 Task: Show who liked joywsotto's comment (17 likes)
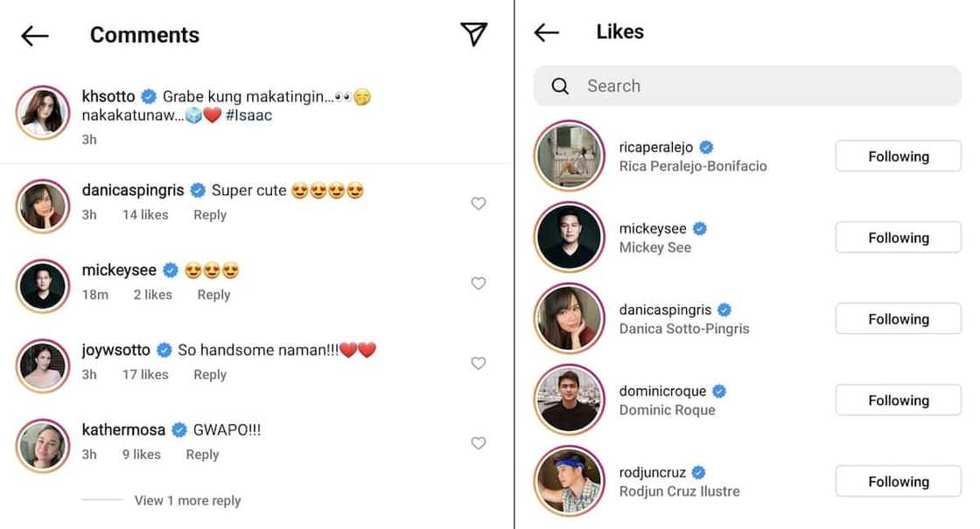click(145, 375)
